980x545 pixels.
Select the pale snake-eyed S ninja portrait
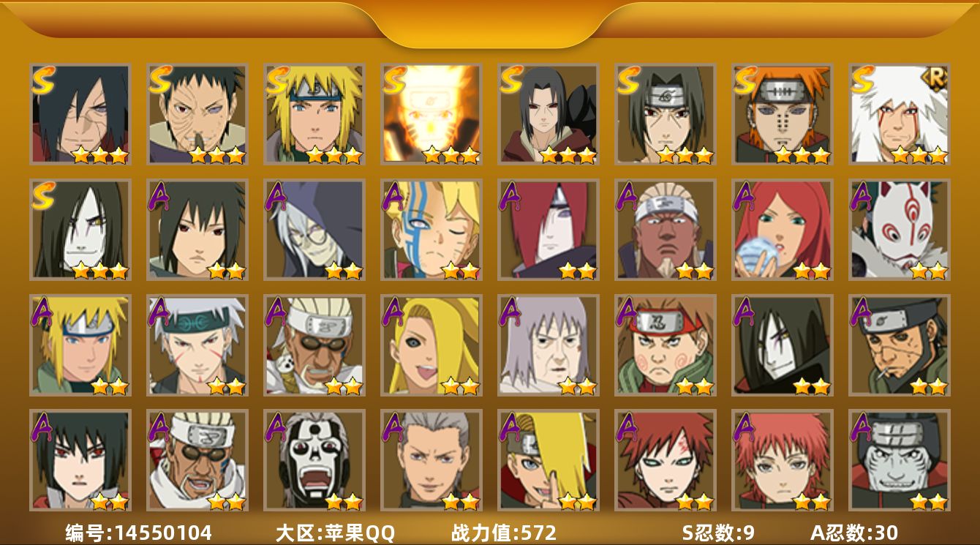click(x=80, y=229)
